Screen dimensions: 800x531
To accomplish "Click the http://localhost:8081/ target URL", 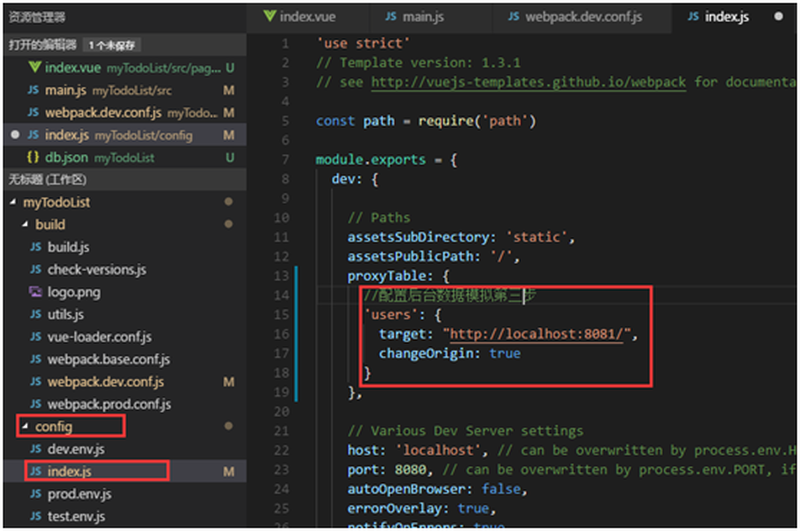I will coord(536,334).
